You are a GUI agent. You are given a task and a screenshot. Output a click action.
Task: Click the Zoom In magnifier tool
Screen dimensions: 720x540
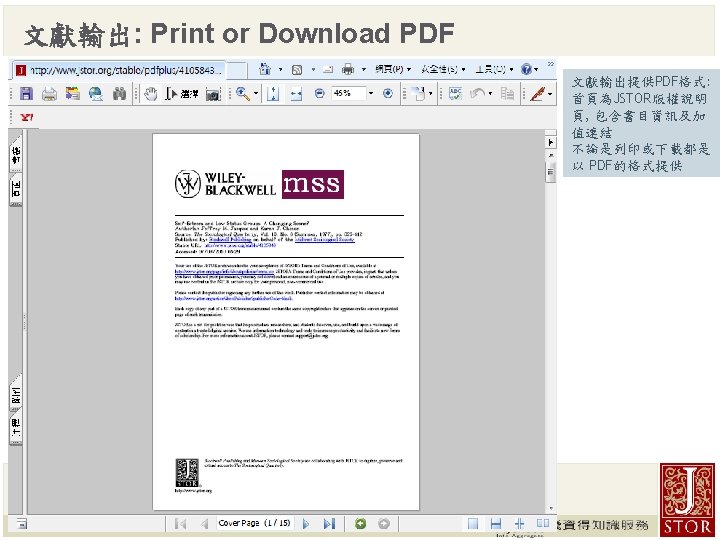(x=243, y=94)
